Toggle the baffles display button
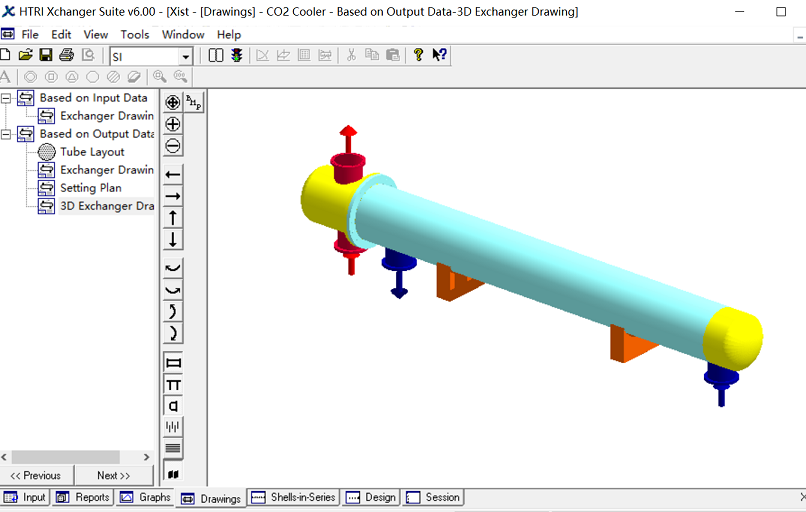 (173, 427)
